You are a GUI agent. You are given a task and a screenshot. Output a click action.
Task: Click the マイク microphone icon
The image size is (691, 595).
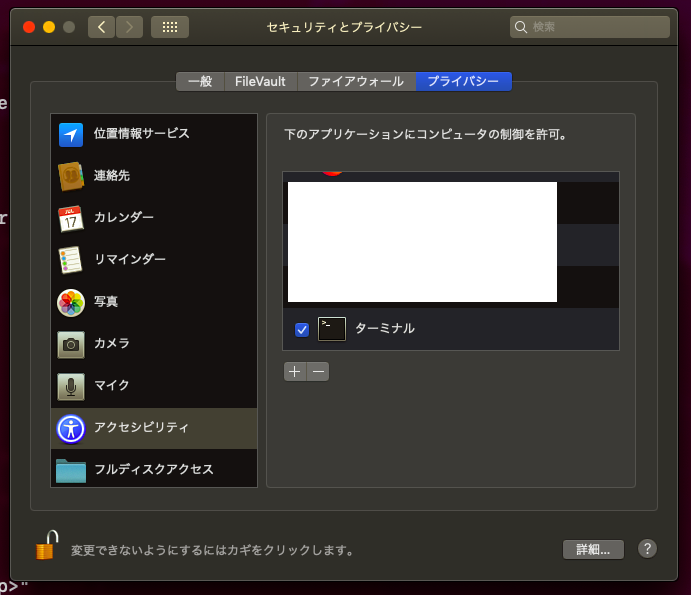71,387
